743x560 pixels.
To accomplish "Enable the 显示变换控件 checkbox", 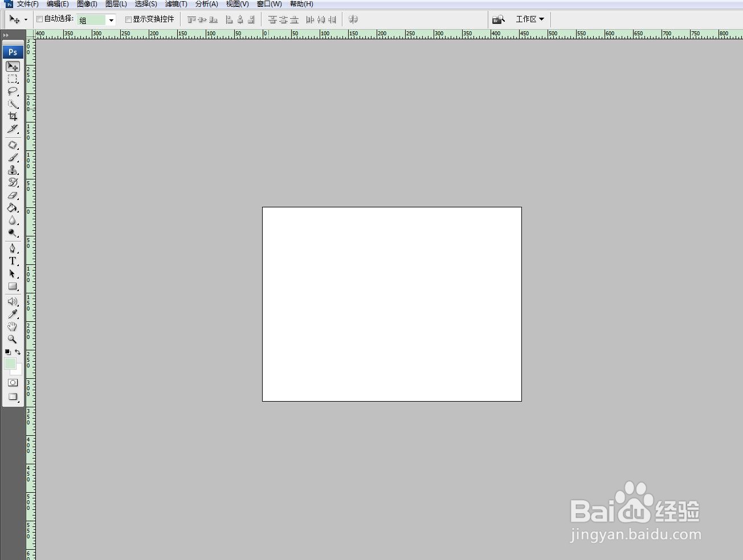I will (129, 19).
